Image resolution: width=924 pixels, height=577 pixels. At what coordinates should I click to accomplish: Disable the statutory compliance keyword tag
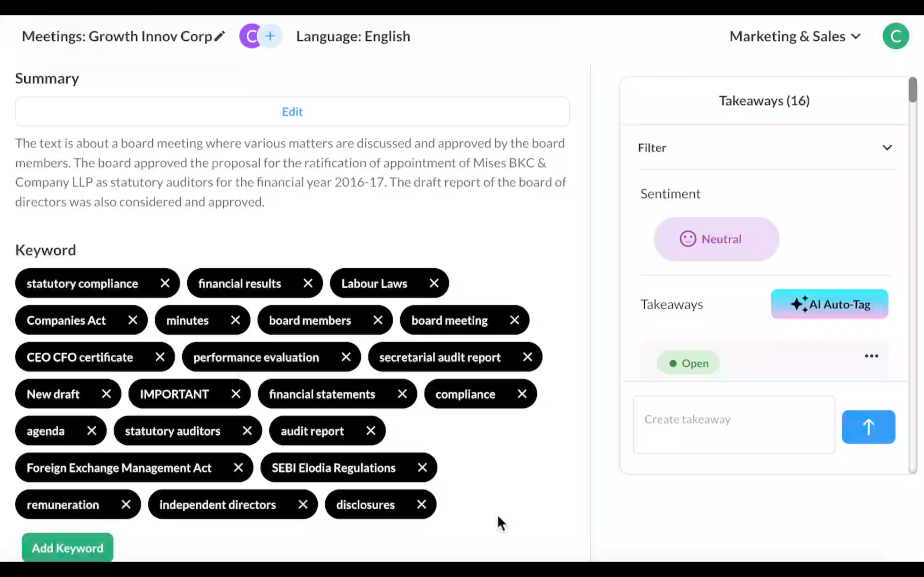(x=166, y=284)
